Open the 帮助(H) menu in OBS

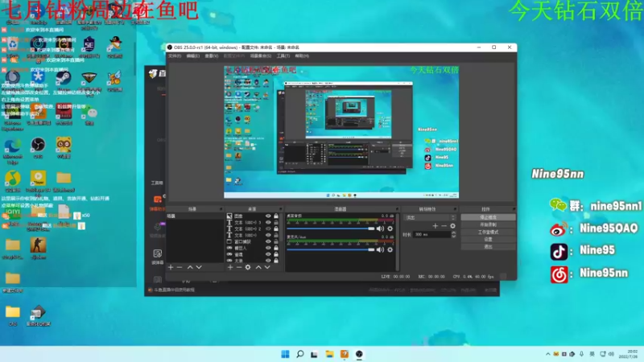[x=302, y=56]
